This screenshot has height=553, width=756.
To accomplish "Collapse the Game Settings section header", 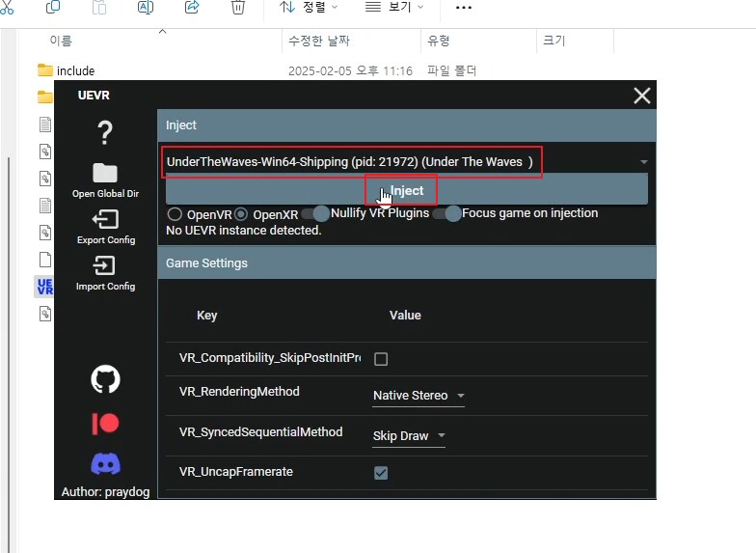I will pyautogui.click(x=407, y=263).
